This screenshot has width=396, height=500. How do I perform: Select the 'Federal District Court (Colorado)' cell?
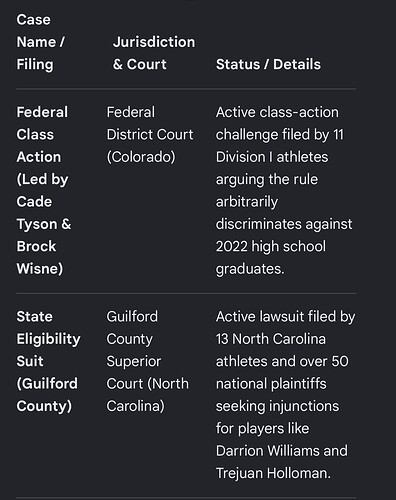coord(150,135)
